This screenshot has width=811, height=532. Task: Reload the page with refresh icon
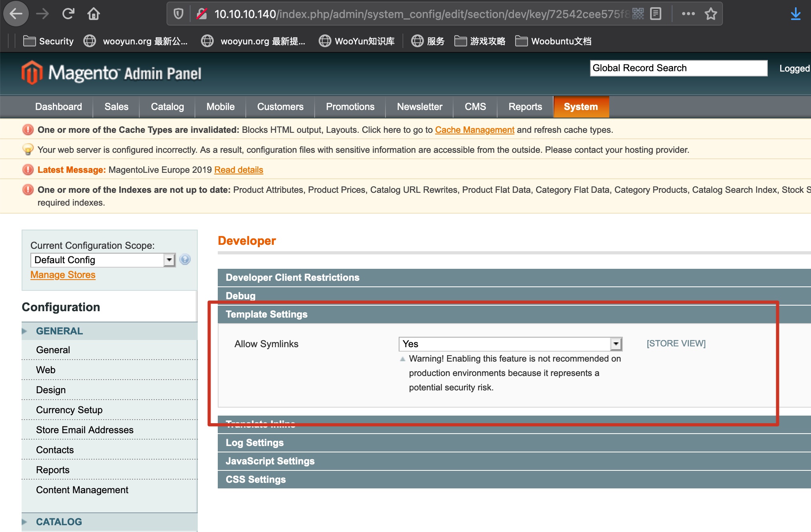pyautogui.click(x=68, y=14)
